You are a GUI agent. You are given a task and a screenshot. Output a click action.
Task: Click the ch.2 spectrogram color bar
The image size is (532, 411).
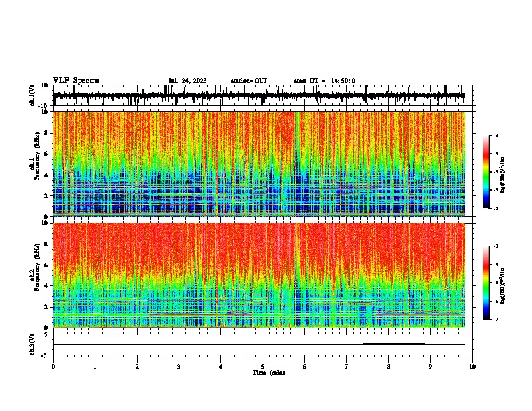coord(486,283)
